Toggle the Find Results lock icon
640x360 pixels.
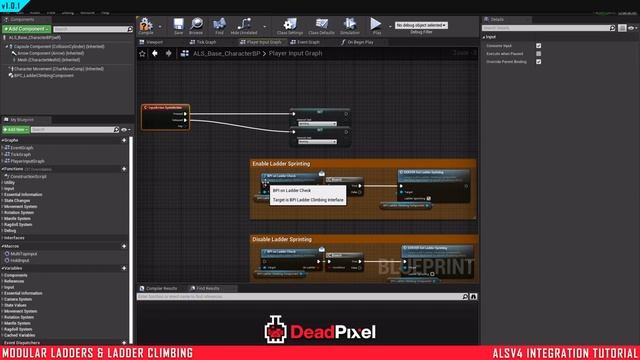coord(473,297)
